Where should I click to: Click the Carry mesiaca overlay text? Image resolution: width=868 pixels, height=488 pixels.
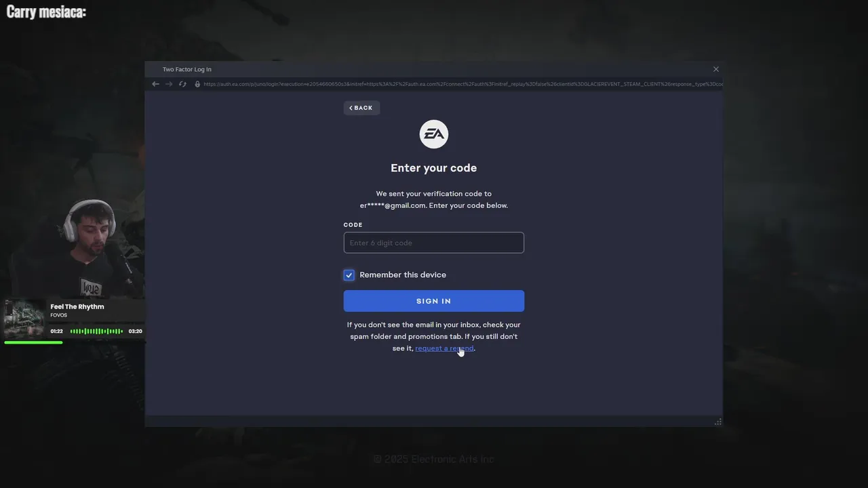(46, 12)
